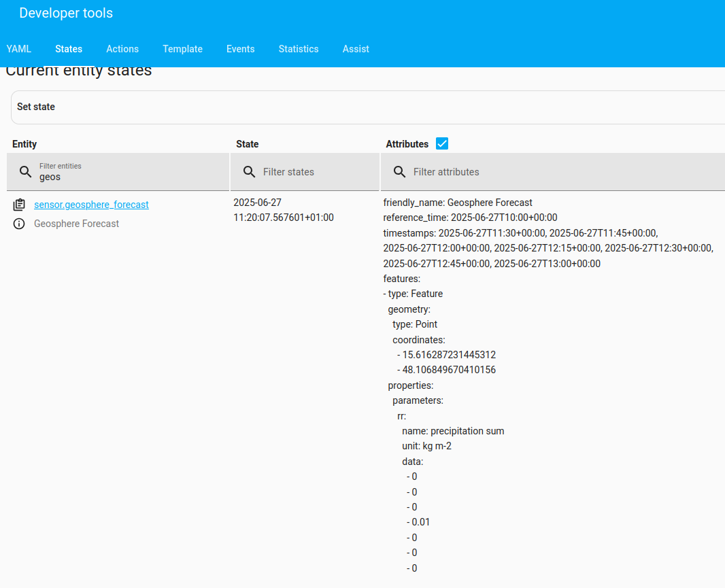
Task: Open entity info via the info icon
Action: pyautogui.click(x=19, y=224)
